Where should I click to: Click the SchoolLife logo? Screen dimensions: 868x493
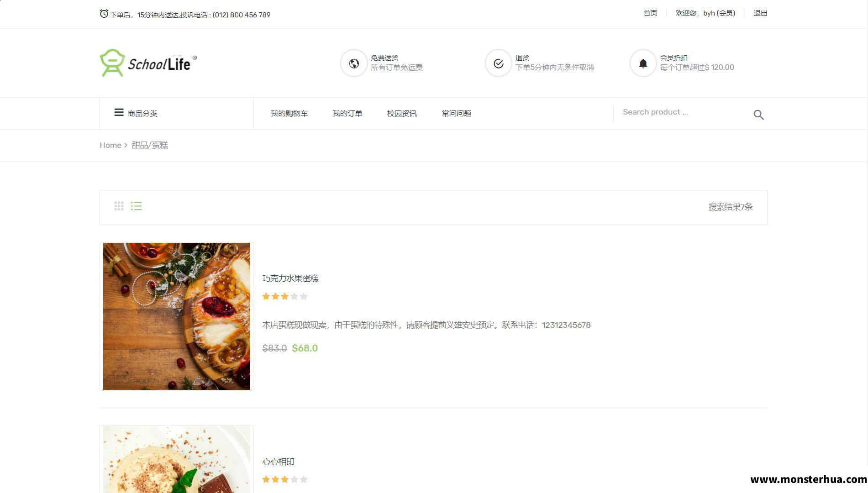click(148, 63)
